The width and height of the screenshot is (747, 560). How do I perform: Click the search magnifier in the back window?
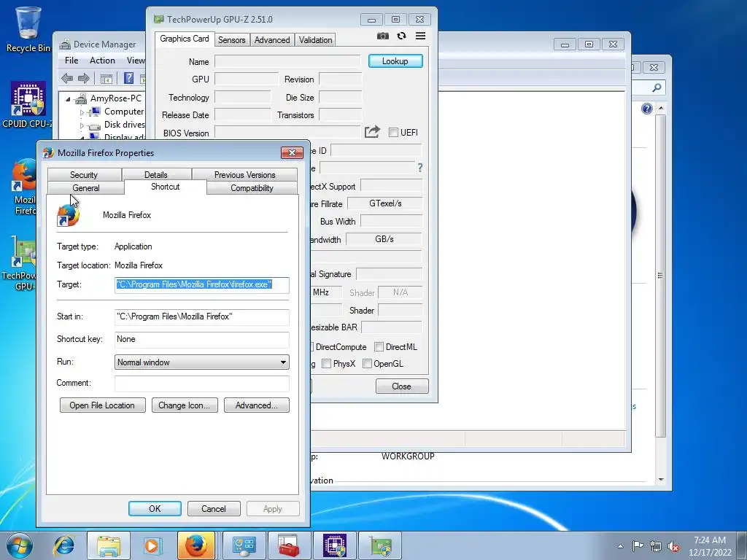pos(657,87)
